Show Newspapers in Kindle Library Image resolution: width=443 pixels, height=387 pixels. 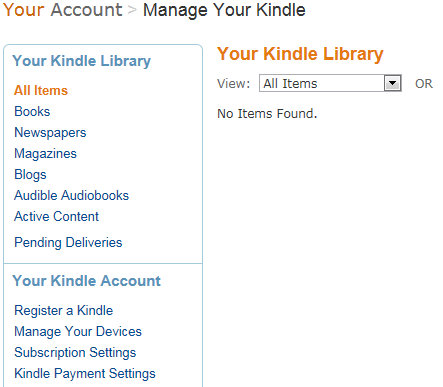click(x=50, y=133)
